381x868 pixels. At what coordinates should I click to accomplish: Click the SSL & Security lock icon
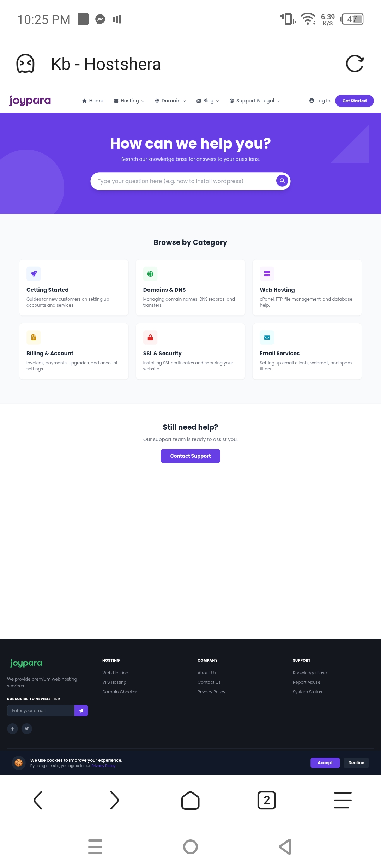(150, 338)
